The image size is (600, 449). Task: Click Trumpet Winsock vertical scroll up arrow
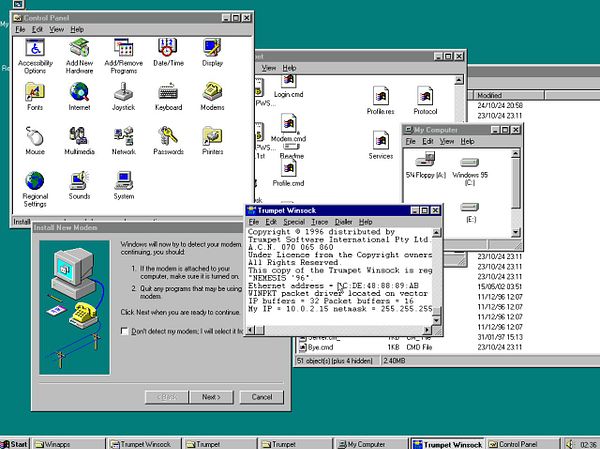tap(436, 233)
